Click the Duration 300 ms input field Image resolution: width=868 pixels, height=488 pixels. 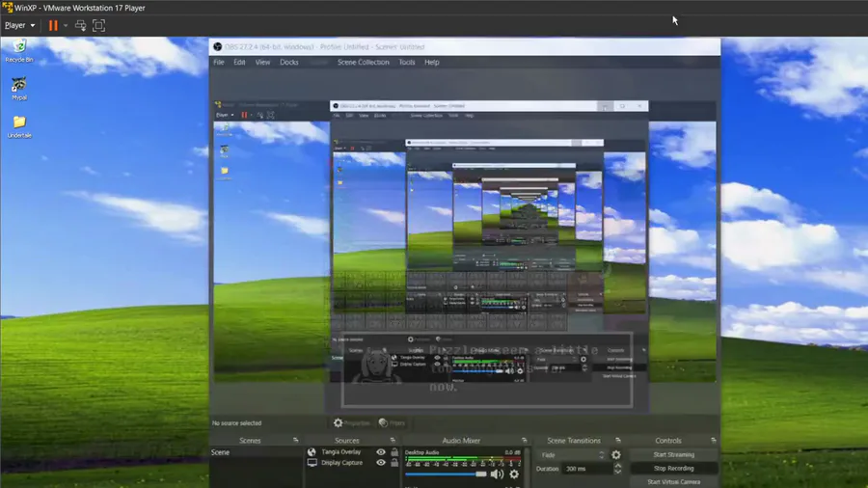click(586, 469)
